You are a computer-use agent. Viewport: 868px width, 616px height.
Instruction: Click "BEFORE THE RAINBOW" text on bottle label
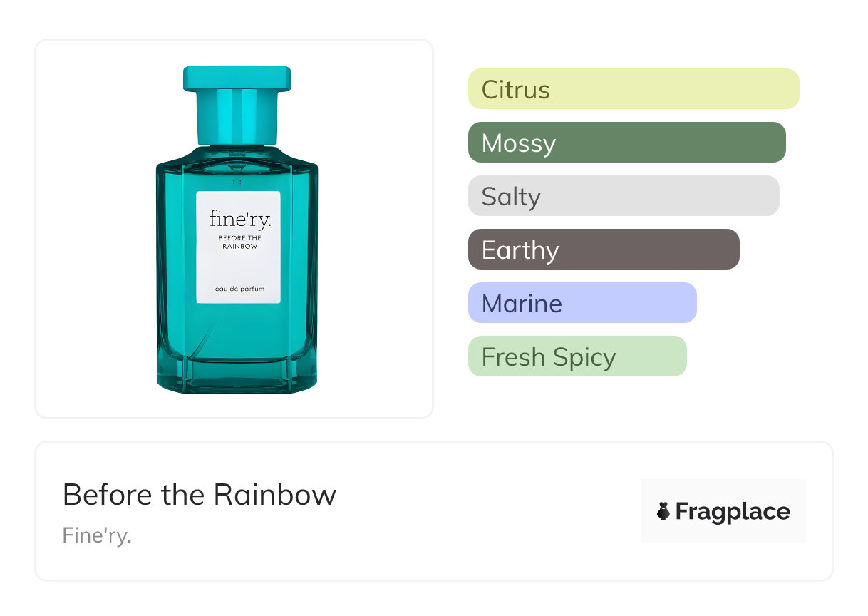pyautogui.click(x=239, y=242)
